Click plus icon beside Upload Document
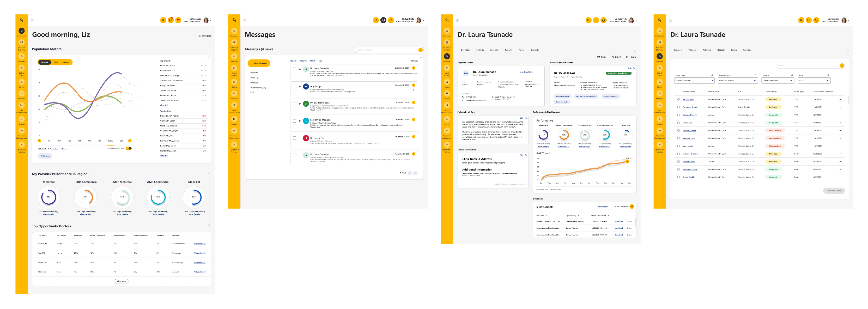The width and height of the screenshot is (868, 309). click(632, 207)
